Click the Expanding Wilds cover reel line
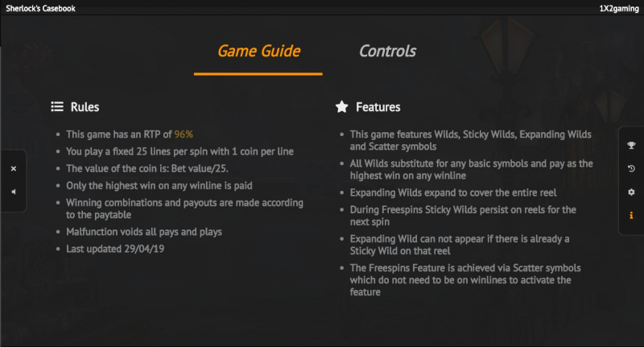This screenshot has width=644, height=347. tap(453, 192)
